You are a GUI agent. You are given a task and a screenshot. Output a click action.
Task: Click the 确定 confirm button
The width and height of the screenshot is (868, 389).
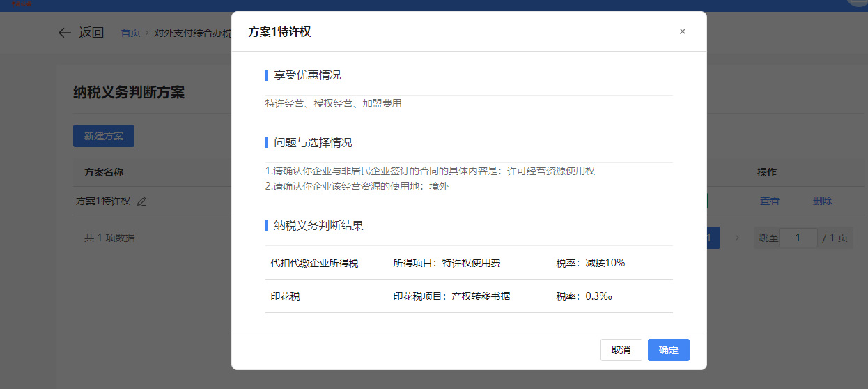[668, 350]
